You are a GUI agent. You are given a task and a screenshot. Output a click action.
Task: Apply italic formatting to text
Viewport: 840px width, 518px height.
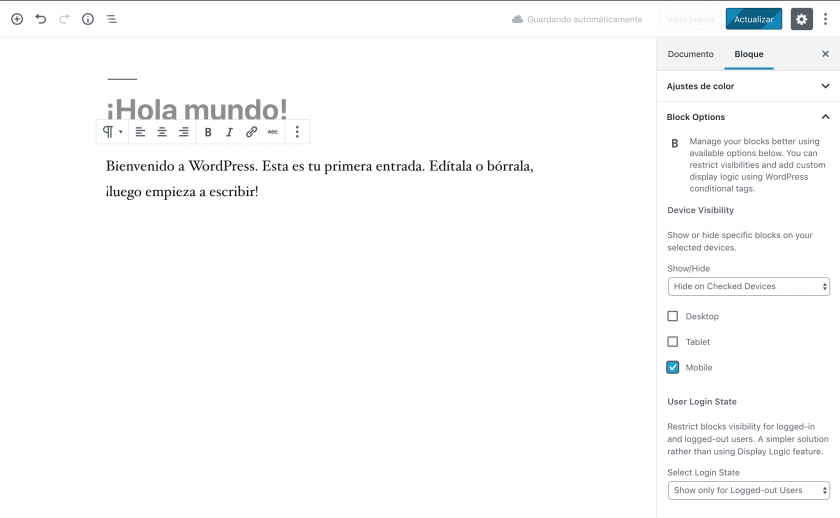[229, 132]
